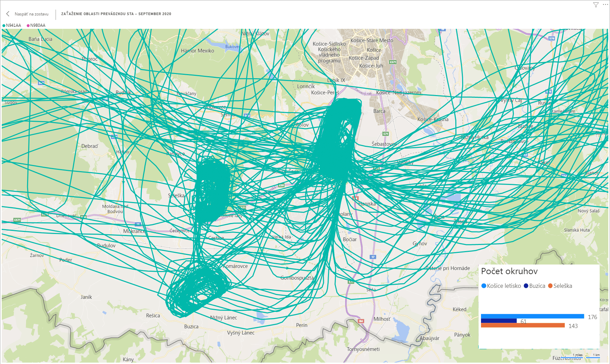Click the Naspäť na zostavu link

click(x=31, y=14)
